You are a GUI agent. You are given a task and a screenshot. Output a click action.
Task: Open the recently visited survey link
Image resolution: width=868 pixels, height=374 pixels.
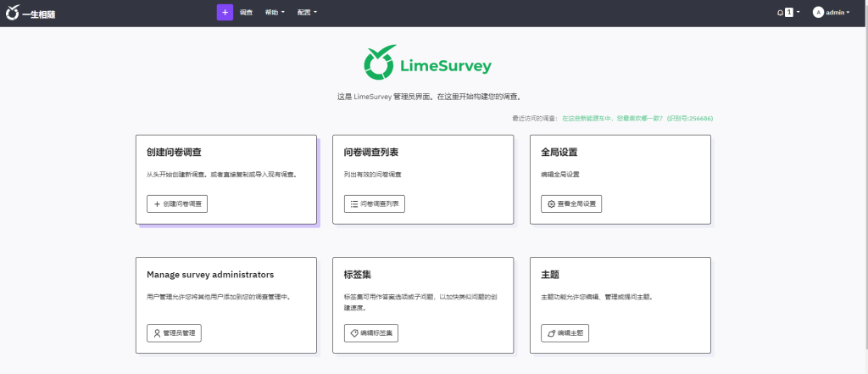pos(637,118)
